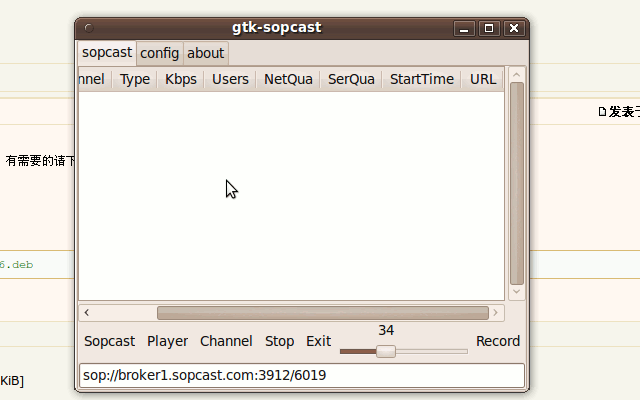Click the sop:// URL input field
The width and height of the screenshot is (640, 400).
pyautogui.click(x=302, y=375)
